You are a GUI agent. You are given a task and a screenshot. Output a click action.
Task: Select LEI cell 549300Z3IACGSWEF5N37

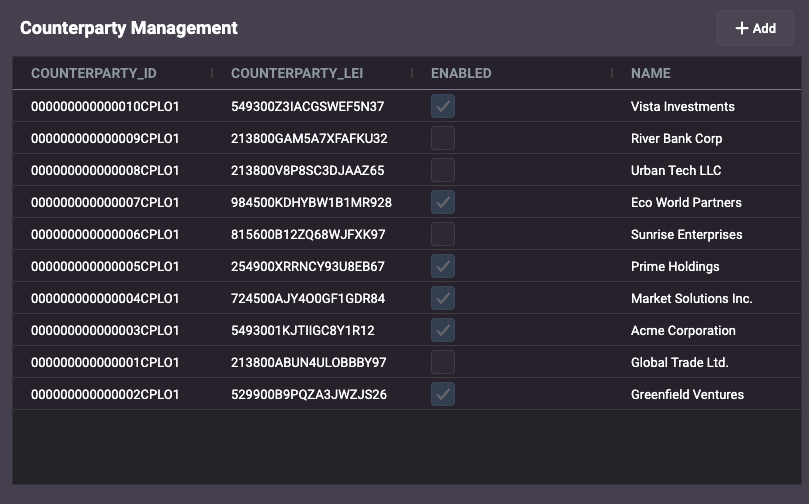pyautogui.click(x=308, y=106)
